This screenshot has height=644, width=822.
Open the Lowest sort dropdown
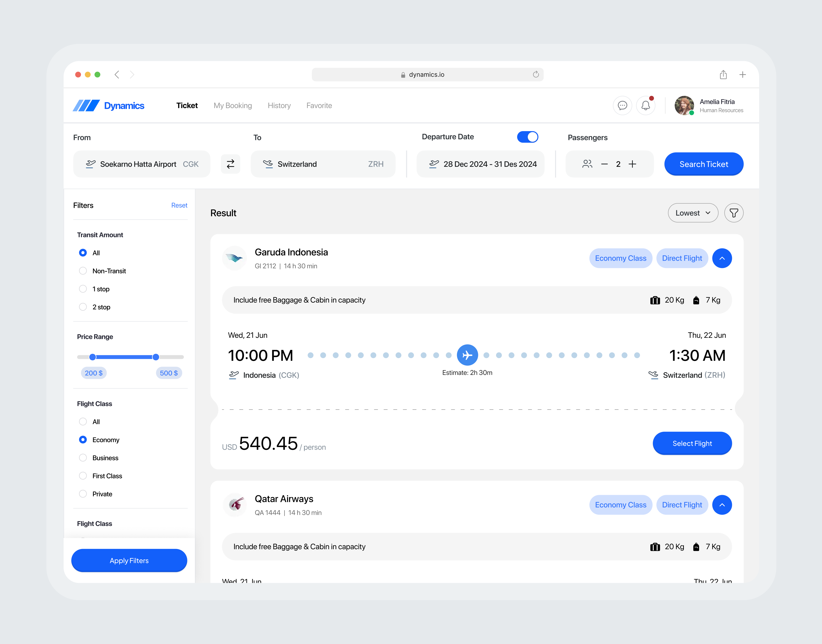[x=693, y=213]
